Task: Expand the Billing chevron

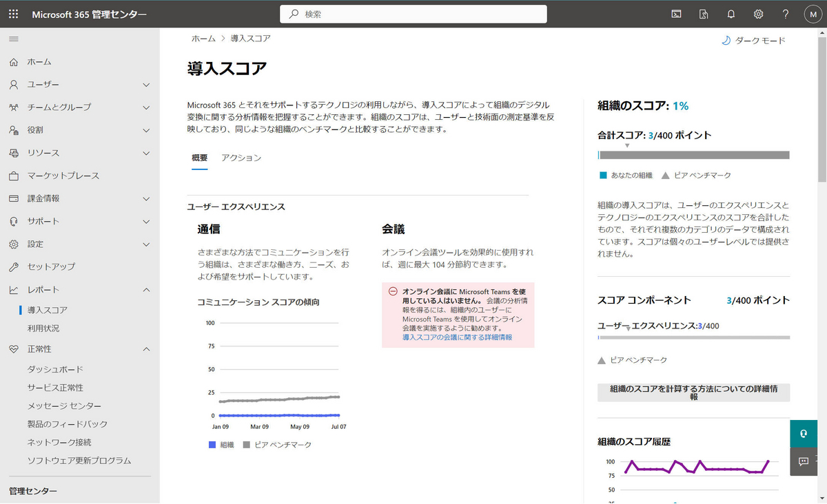Action: click(x=146, y=198)
